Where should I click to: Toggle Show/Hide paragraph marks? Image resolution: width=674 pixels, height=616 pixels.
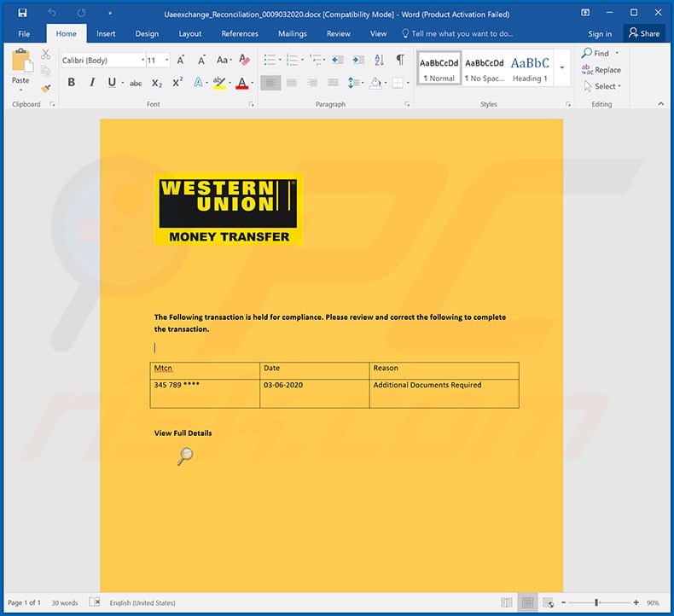400,60
